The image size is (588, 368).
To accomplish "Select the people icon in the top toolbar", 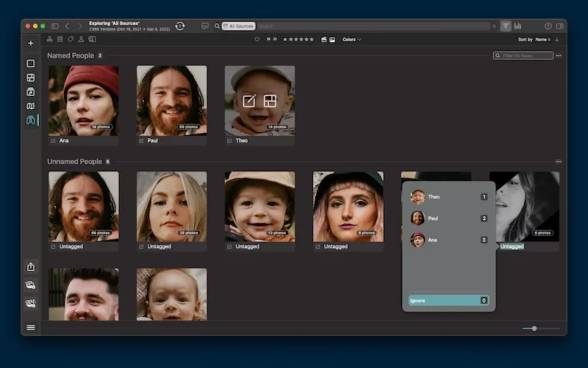I will 81,39.
